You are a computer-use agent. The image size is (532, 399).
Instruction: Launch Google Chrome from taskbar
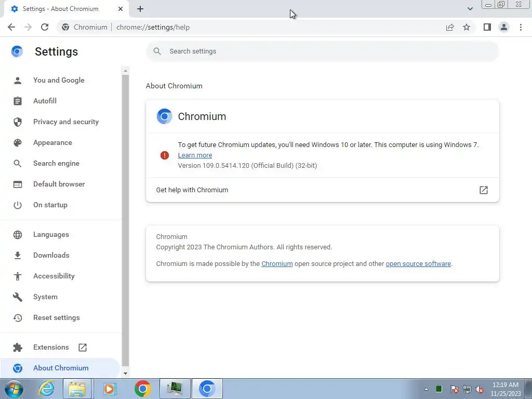click(142, 389)
